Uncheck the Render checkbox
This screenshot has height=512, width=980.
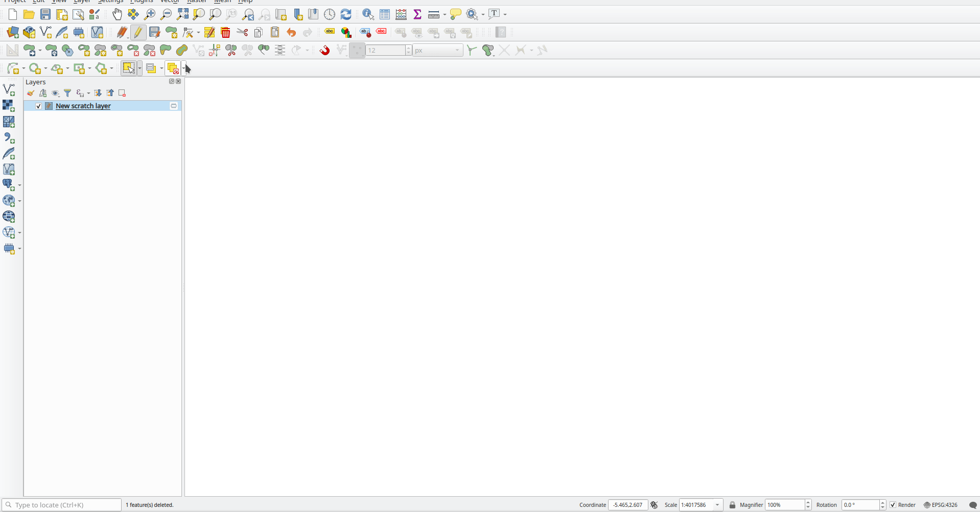click(x=893, y=505)
